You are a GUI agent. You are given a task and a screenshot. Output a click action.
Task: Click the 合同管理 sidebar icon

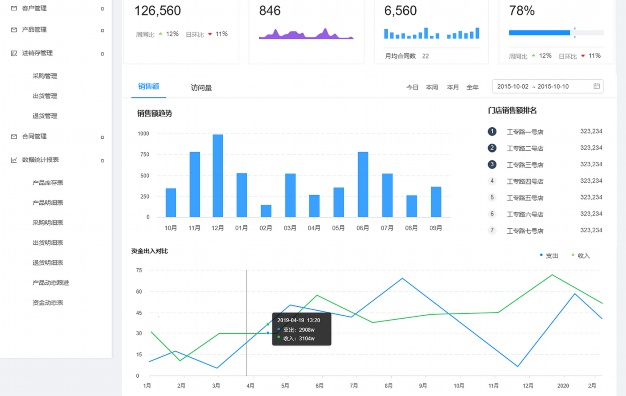pyautogui.click(x=14, y=137)
